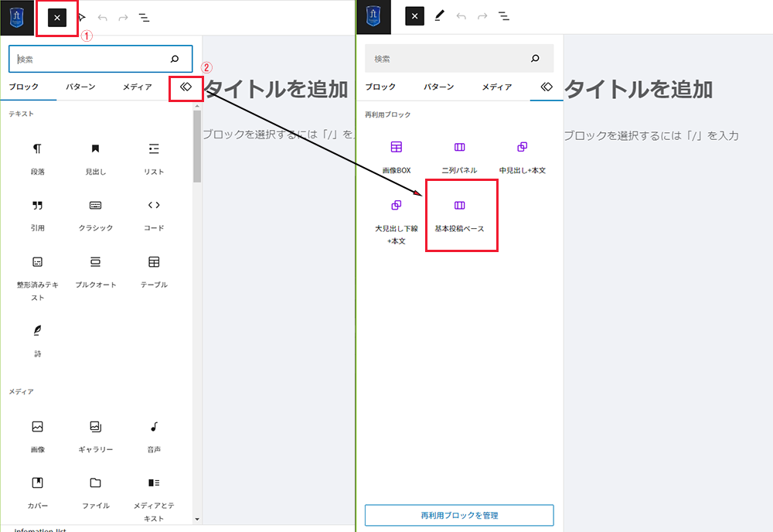773x532 pixels.
Task: Insert the 音声 audio block
Action: (154, 436)
